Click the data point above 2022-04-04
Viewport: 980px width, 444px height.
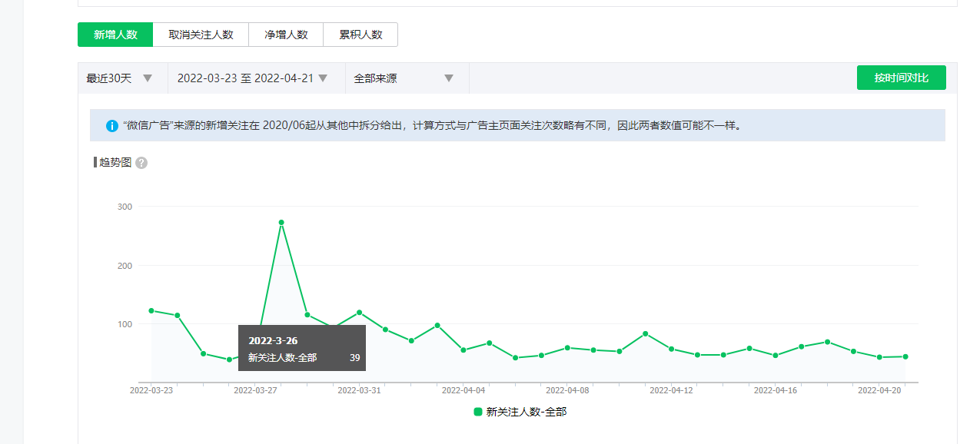[x=463, y=350]
